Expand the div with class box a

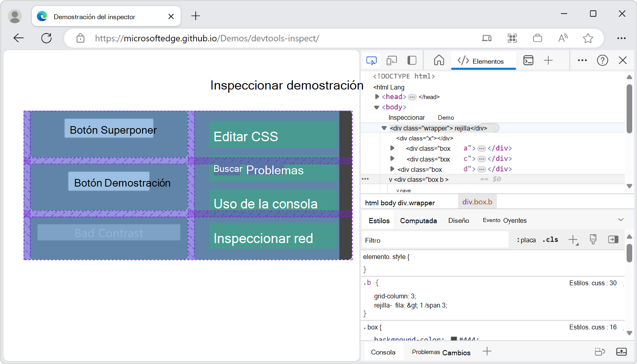point(393,148)
